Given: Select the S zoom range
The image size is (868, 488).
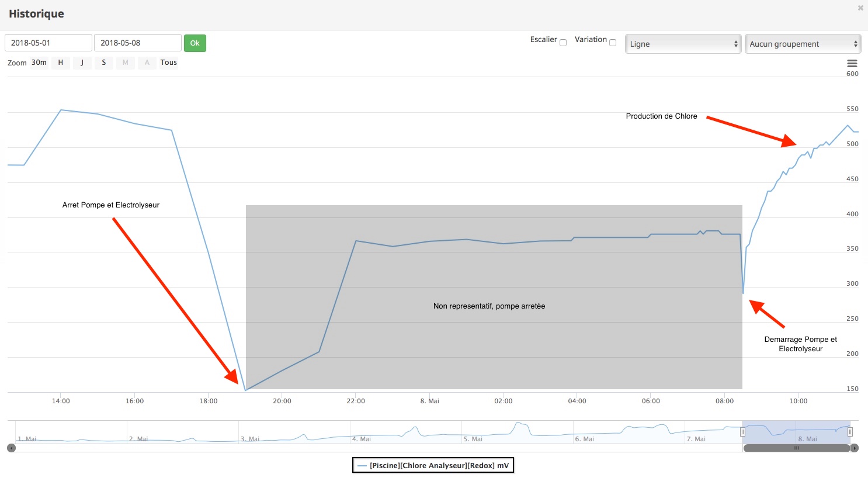Looking at the screenshot, I should pos(104,63).
